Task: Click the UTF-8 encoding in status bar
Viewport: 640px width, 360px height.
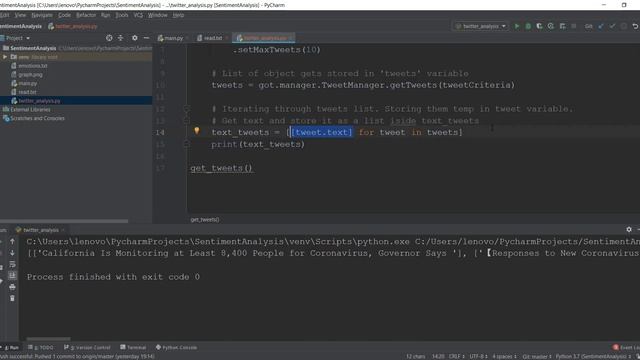Action: coord(478,356)
